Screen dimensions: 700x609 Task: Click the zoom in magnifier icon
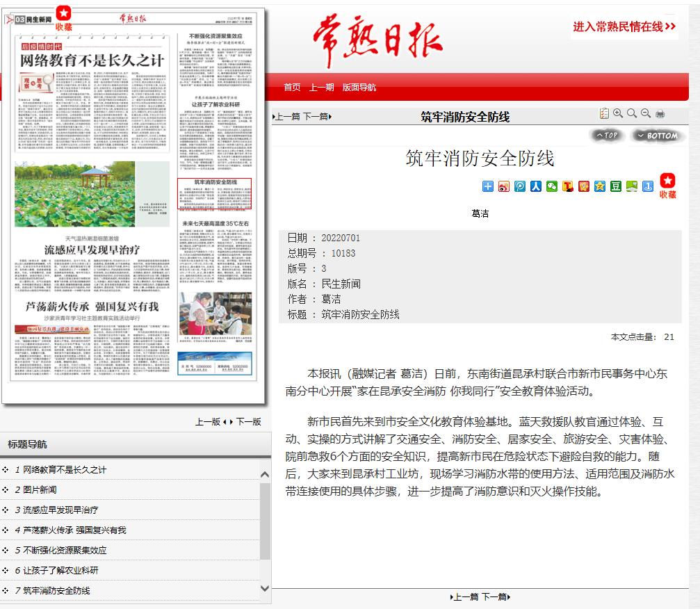[618, 113]
